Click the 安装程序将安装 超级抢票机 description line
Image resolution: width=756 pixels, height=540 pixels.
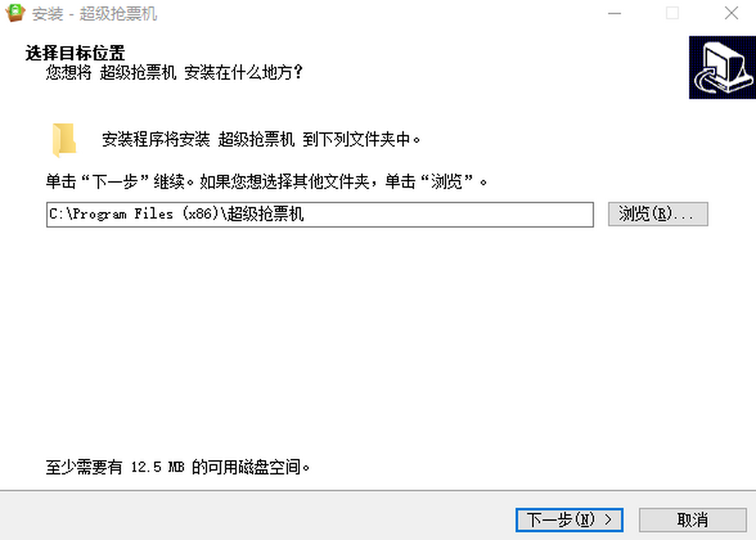click(x=261, y=139)
